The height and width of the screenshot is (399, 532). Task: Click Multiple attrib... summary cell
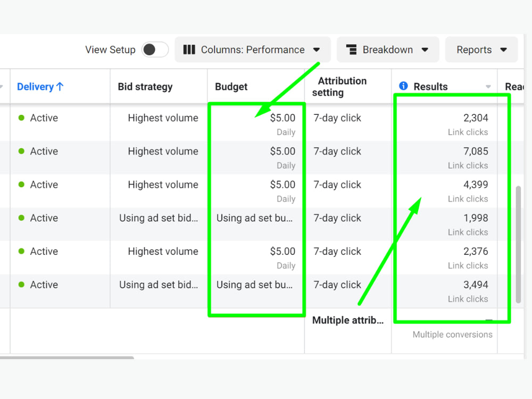pyautogui.click(x=348, y=320)
